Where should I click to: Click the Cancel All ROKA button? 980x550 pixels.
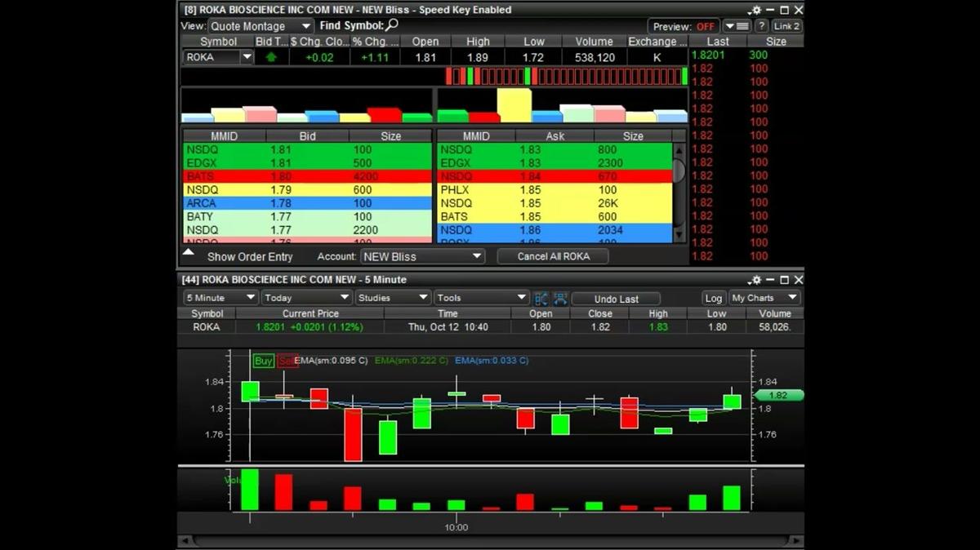(x=554, y=256)
